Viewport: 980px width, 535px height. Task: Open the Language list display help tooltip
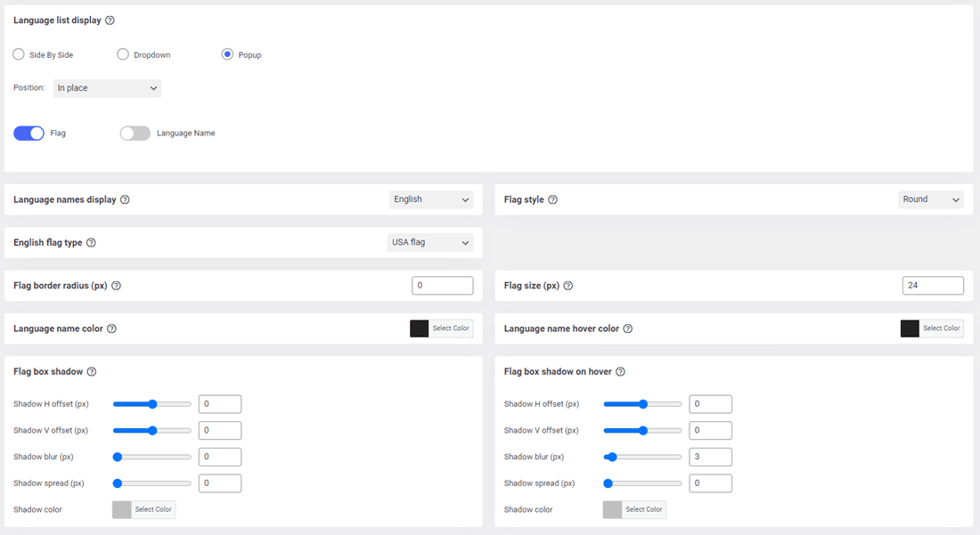[x=109, y=20]
